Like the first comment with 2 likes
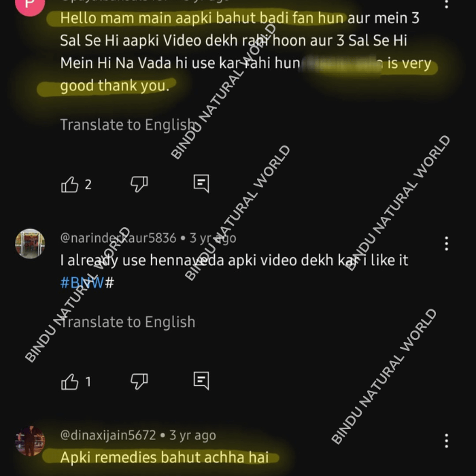Viewport: 476px width, 476px height. 69,184
